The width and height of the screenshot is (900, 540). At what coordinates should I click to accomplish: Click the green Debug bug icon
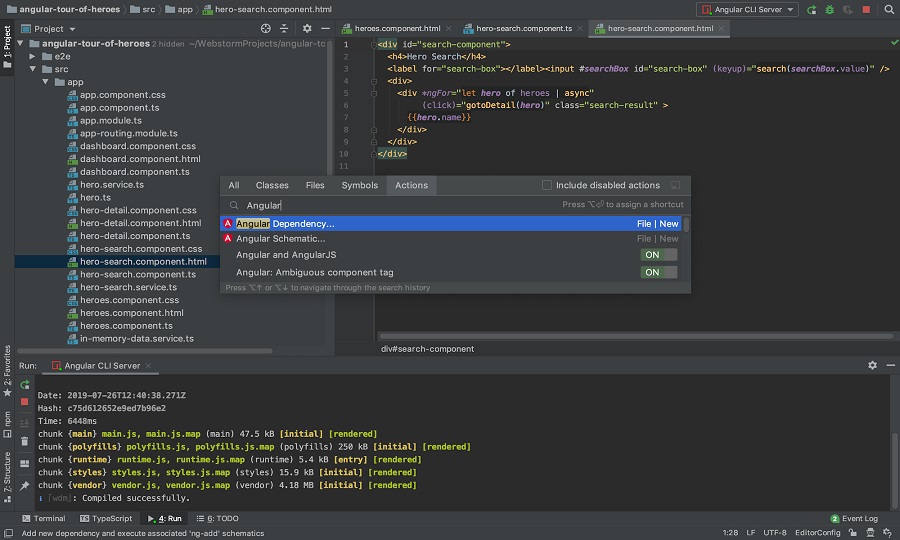click(x=830, y=9)
